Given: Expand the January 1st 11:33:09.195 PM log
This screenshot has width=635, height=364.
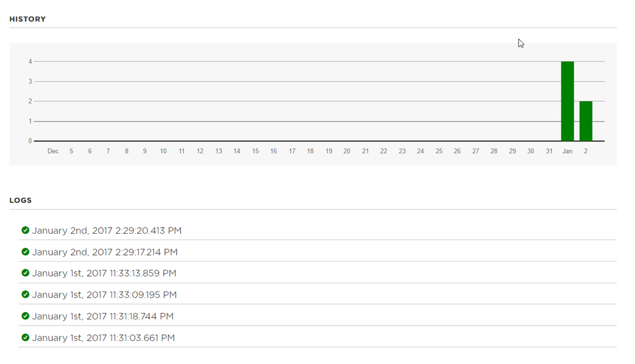Looking at the screenshot, I should coord(104,295).
